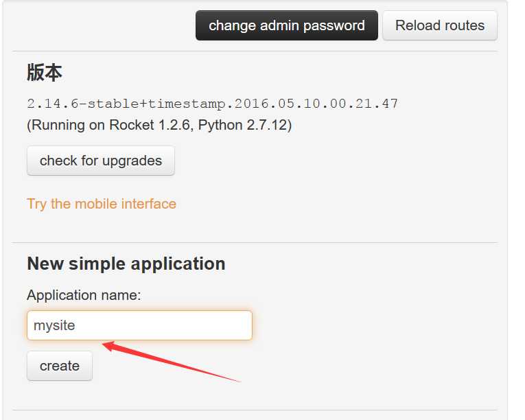Click the 版本 version heading
The height and width of the screenshot is (420, 525).
click(x=45, y=72)
